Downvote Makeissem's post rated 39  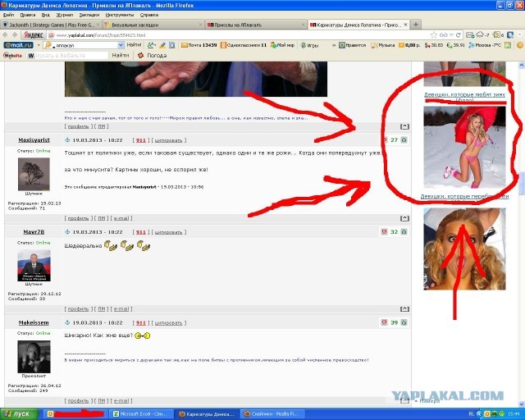click(384, 322)
